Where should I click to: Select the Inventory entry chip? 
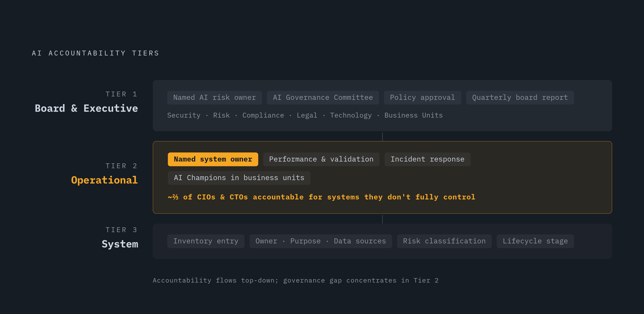(206, 241)
